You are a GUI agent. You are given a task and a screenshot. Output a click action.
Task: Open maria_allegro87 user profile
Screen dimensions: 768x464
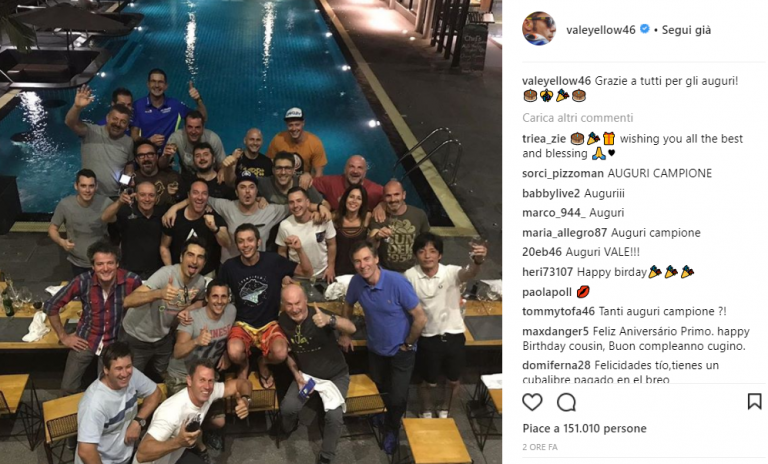564,233
